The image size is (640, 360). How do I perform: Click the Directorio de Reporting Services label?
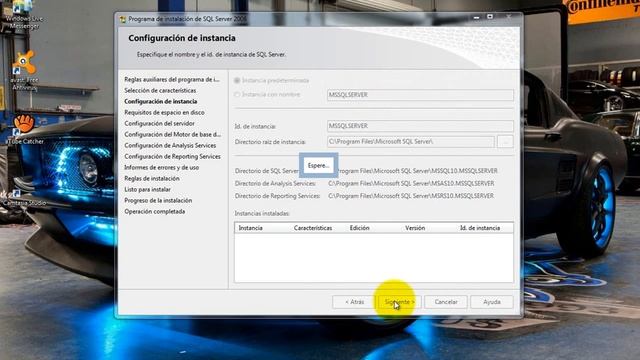pyautogui.click(x=277, y=196)
